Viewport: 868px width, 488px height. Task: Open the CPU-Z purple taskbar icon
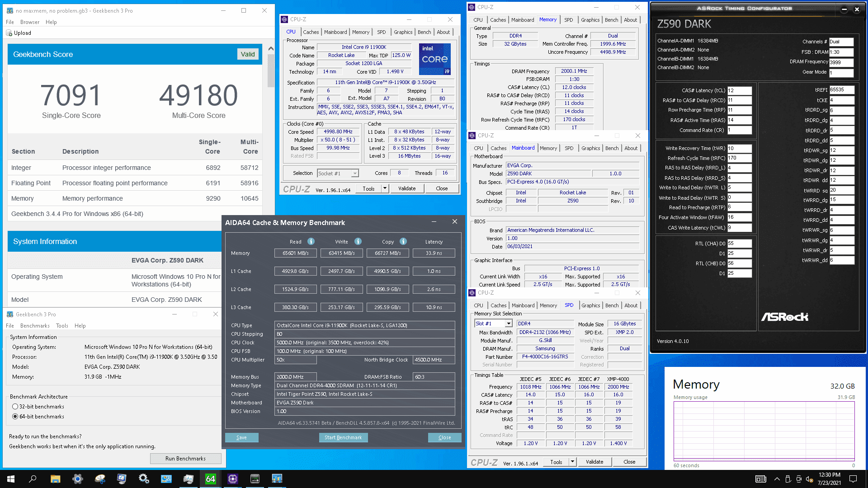233,479
